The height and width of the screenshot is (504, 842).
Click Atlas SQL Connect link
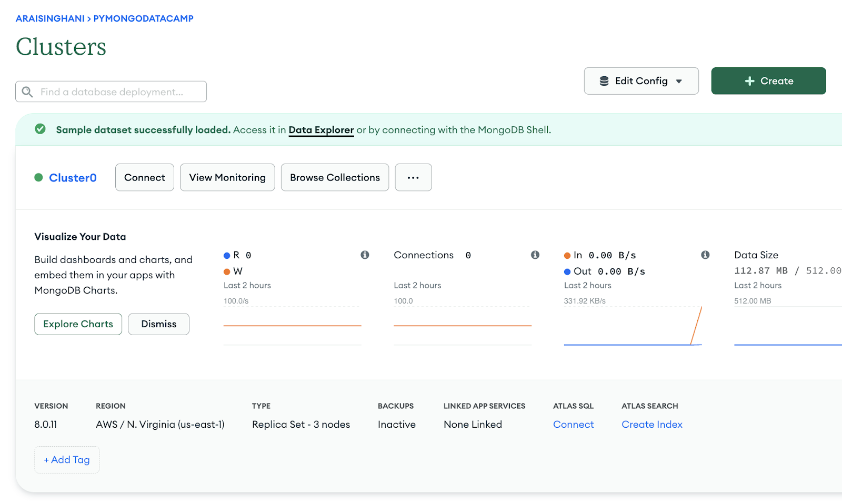pos(573,425)
